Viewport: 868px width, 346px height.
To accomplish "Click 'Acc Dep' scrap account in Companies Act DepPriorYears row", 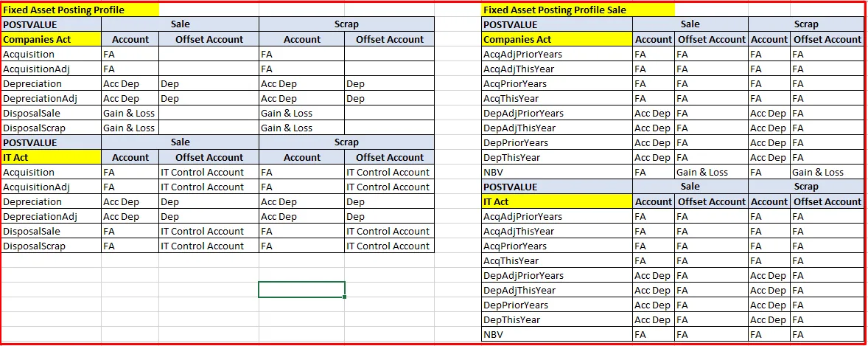I will tap(768, 143).
